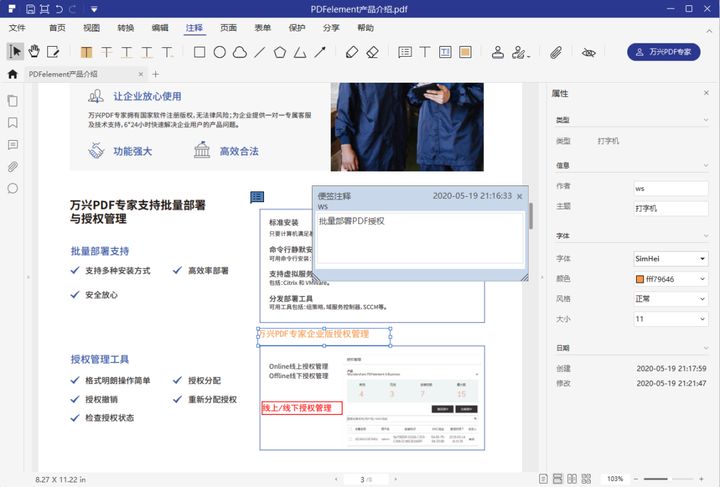
Task: Select the Area Highlight tool
Action: pos(465,52)
